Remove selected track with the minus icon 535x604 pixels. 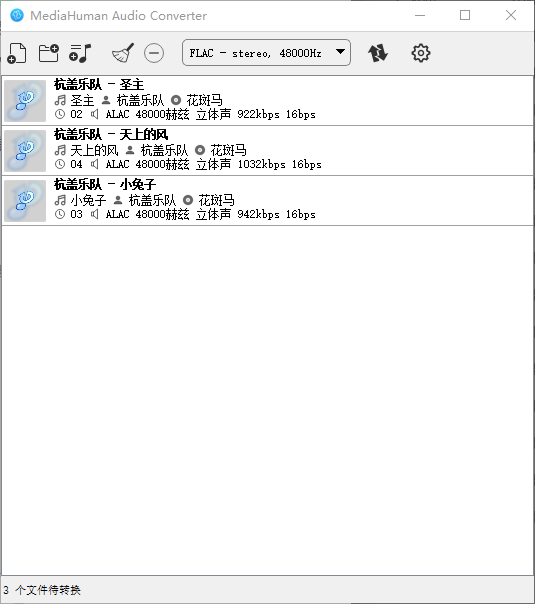(x=154, y=53)
